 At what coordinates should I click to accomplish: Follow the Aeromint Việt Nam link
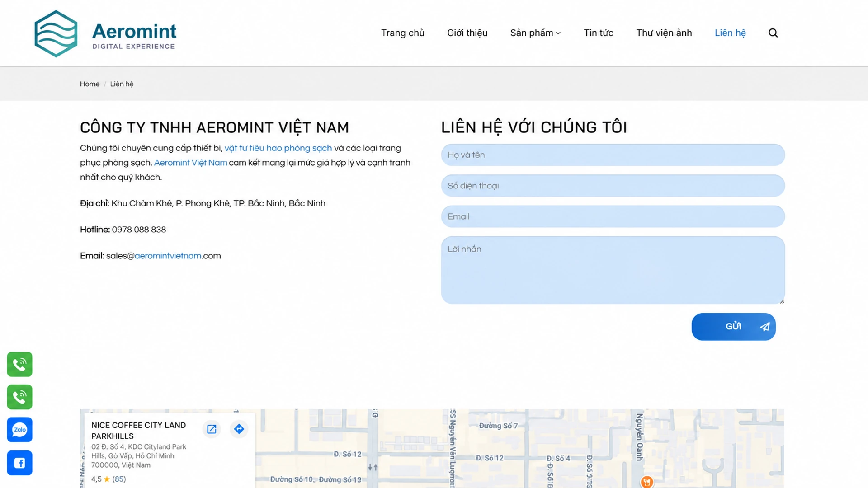pos(190,163)
